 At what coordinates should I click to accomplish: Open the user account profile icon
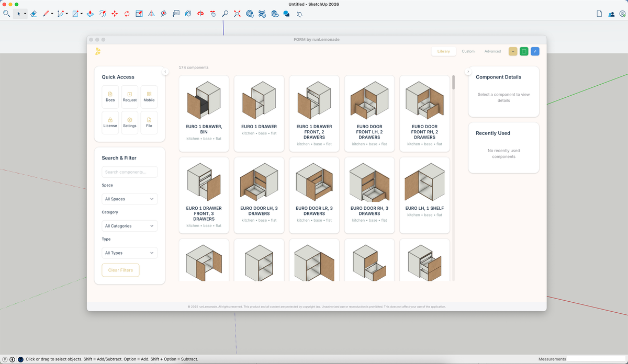(622, 14)
